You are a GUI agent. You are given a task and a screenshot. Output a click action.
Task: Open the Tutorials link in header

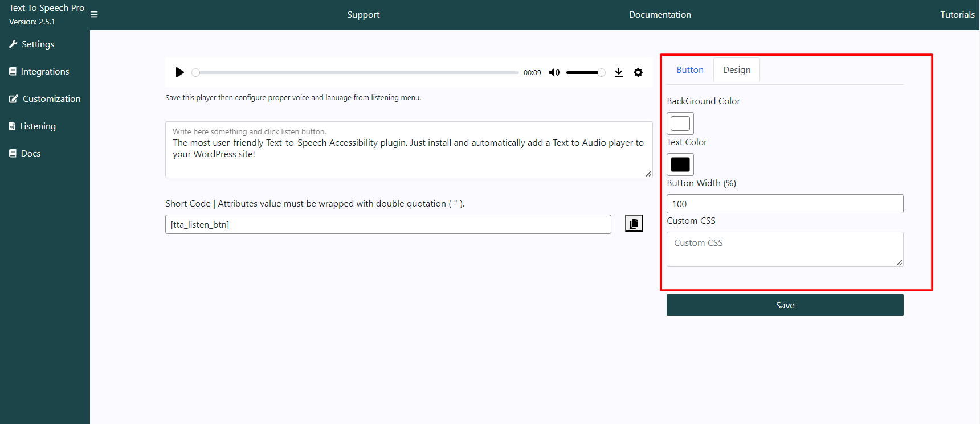coord(957,15)
